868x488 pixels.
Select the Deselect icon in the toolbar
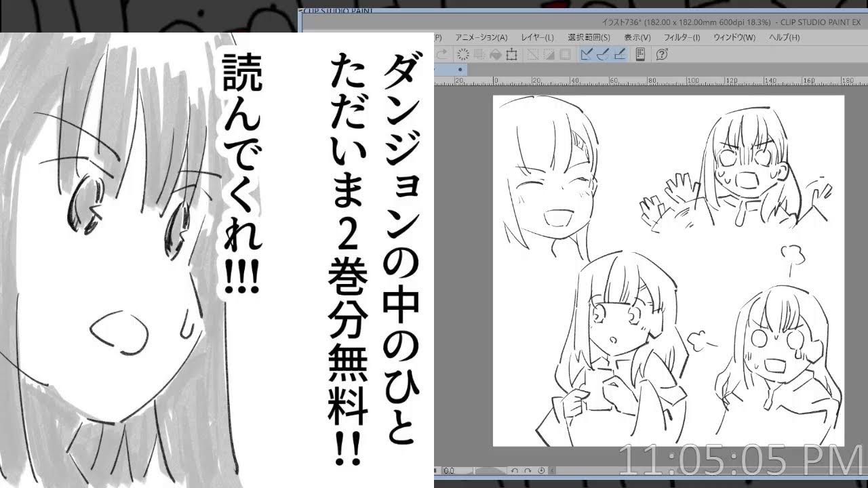coord(464,55)
